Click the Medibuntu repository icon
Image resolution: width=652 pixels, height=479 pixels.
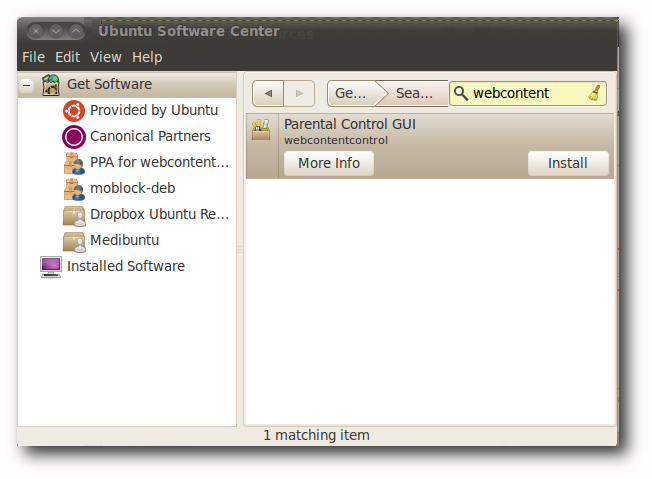point(74,241)
